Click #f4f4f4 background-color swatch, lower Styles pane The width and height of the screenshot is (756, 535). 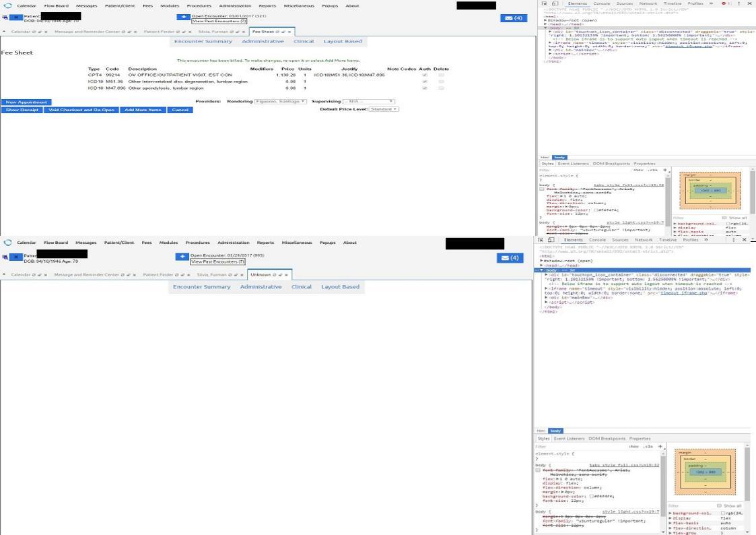click(x=592, y=497)
